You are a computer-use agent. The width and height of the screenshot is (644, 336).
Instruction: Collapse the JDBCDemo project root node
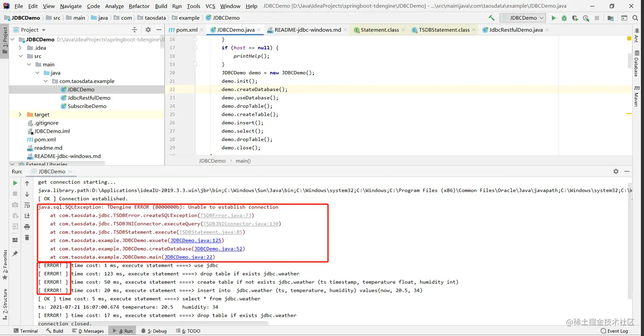coord(12,40)
